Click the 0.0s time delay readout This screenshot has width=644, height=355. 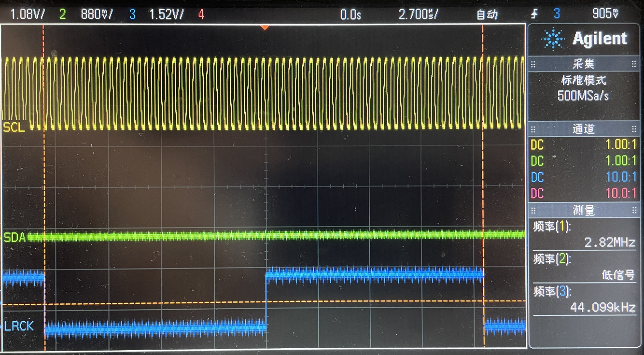(350, 14)
